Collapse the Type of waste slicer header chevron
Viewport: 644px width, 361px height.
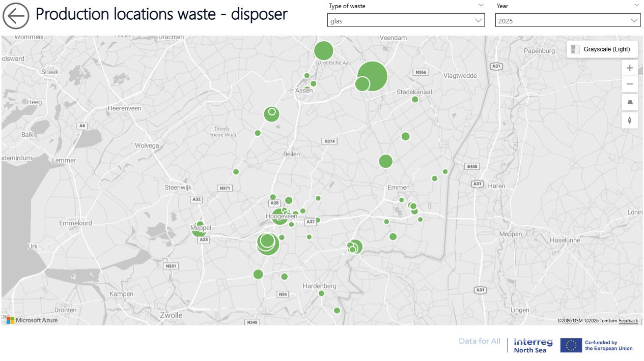(481, 6)
